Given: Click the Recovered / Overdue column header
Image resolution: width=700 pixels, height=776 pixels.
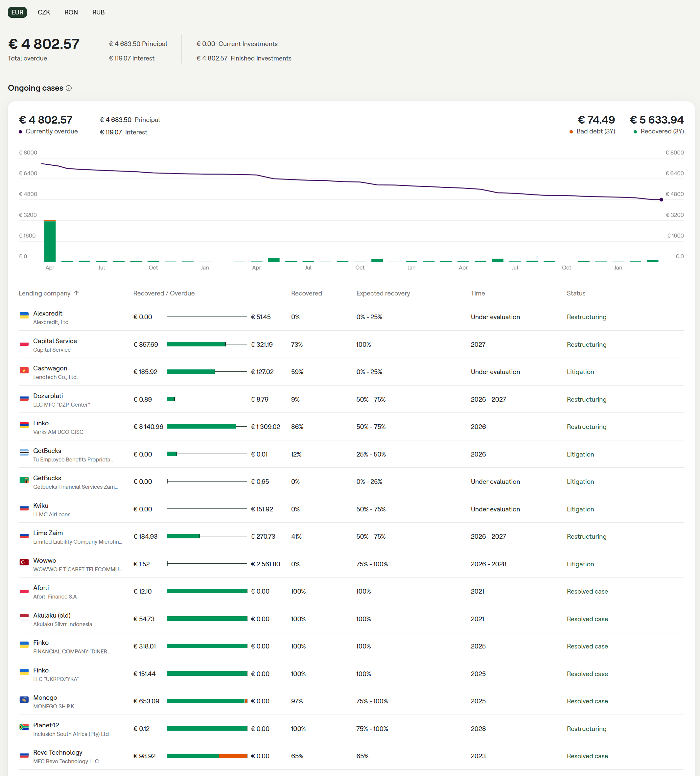Looking at the screenshot, I should coord(164,293).
